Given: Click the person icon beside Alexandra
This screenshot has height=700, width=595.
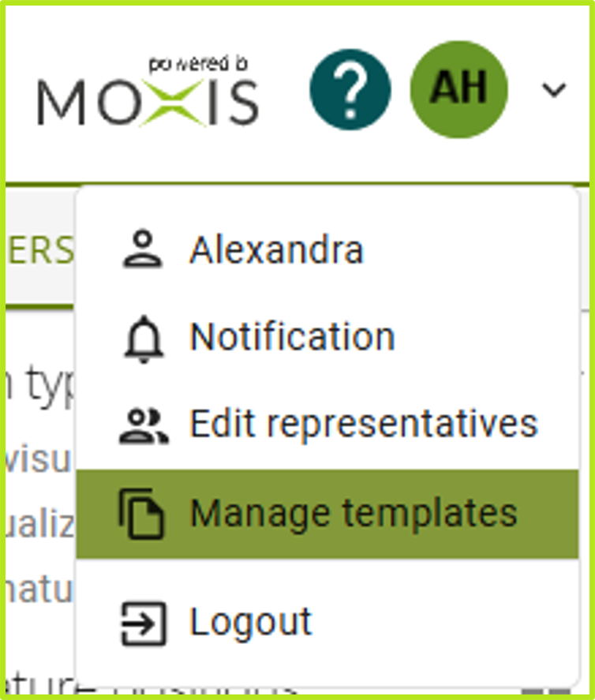Looking at the screenshot, I should 141,248.
